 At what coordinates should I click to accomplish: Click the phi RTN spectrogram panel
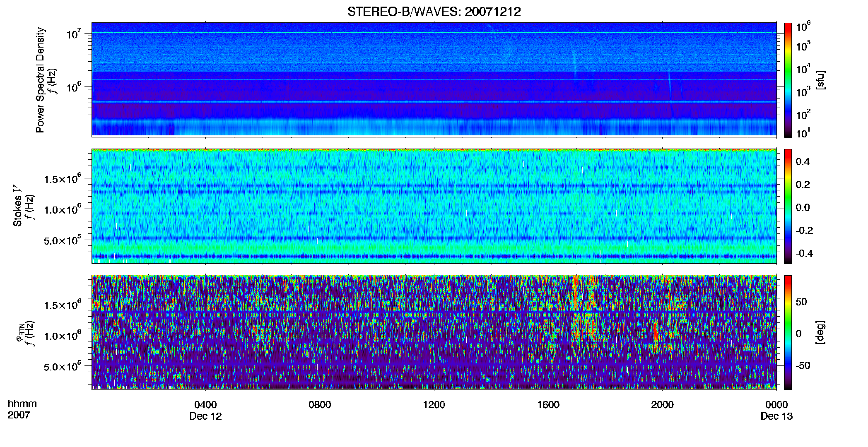[x=434, y=332]
